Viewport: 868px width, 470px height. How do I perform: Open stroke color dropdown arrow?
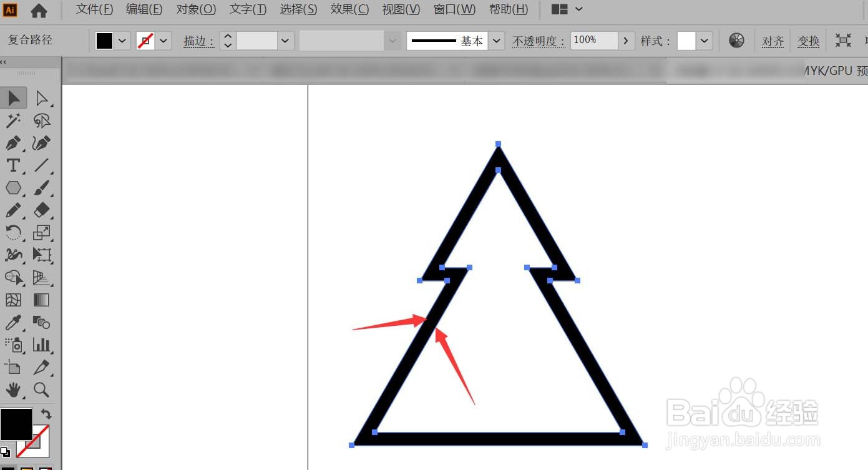point(163,41)
